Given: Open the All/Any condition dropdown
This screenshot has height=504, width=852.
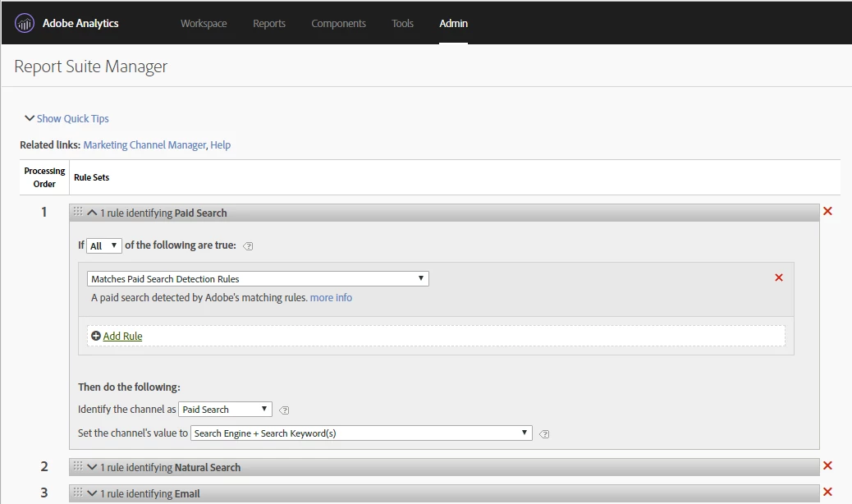Looking at the screenshot, I should coord(103,245).
